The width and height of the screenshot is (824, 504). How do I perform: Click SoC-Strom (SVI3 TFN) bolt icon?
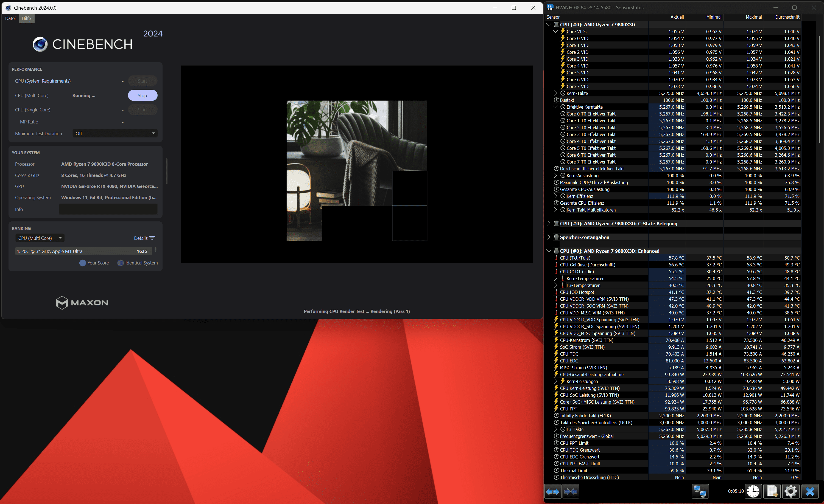556,347
